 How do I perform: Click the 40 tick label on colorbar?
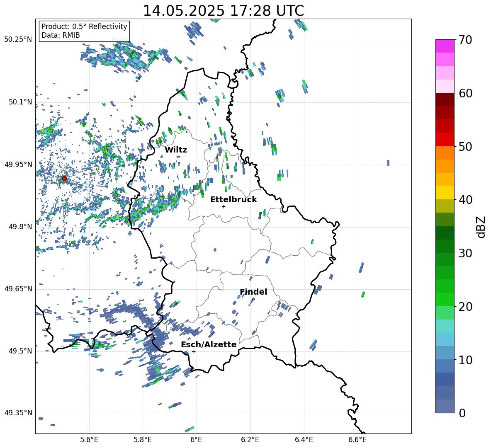point(465,200)
